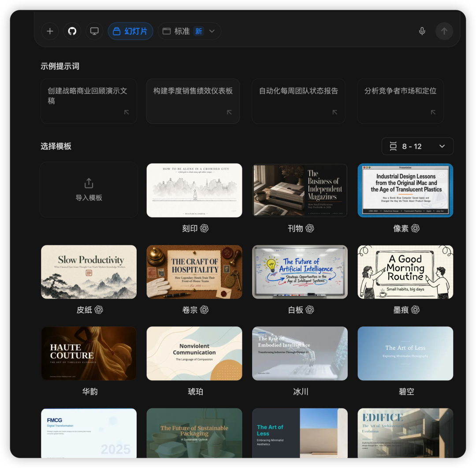Viewport: 476px width, 468px height.
Task: Activate the microphone voice input icon
Action: 422,31
